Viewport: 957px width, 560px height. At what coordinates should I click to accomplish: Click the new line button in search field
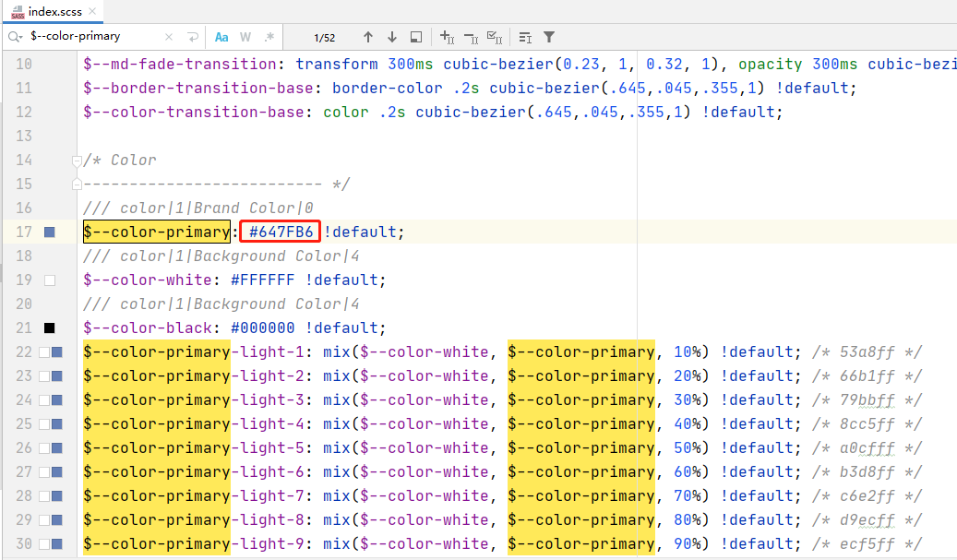pos(193,38)
